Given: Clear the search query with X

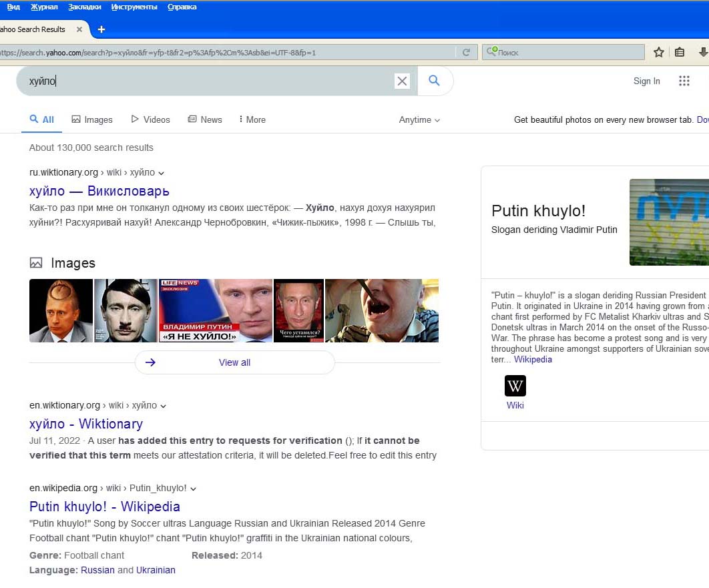Looking at the screenshot, I should click(402, 81).
